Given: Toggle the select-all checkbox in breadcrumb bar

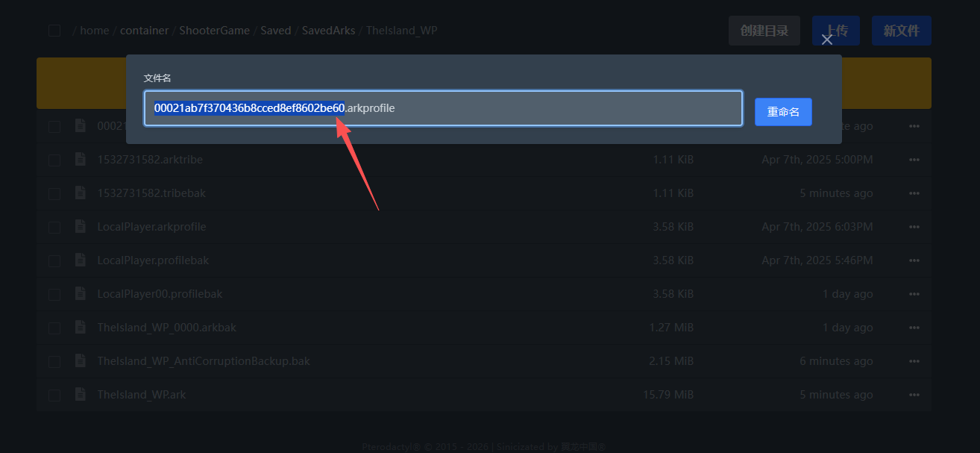Looking at the screenshot, I should tap(54, 31).
